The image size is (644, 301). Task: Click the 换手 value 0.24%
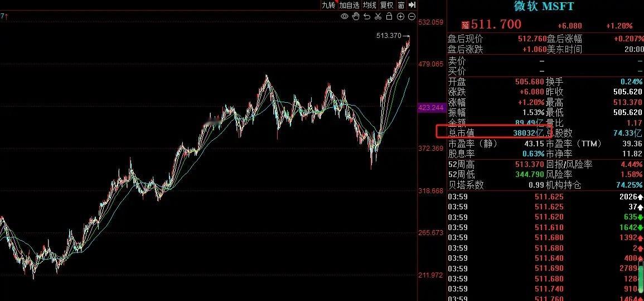632,82
